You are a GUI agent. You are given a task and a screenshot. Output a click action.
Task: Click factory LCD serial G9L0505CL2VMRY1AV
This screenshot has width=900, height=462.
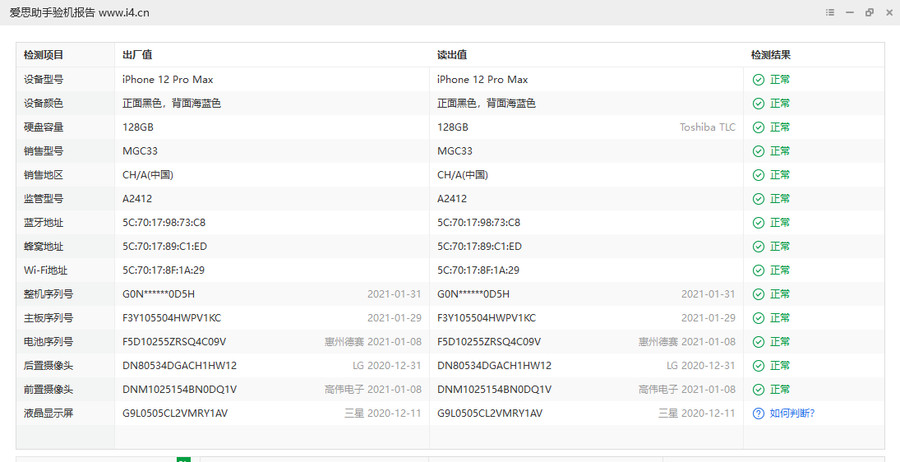[175, 413]
